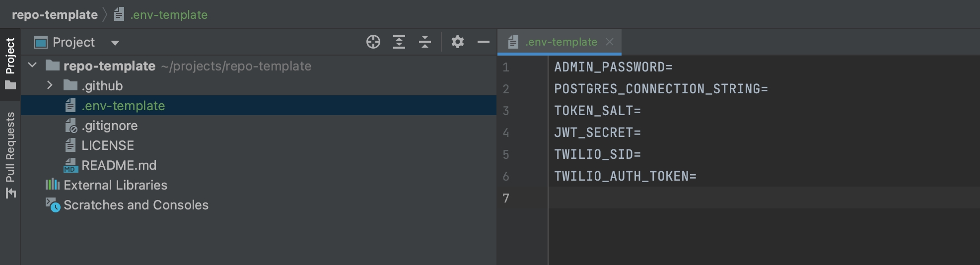Switch to the .env-template editor tab
Screen dimensions: 980x265
561,42
